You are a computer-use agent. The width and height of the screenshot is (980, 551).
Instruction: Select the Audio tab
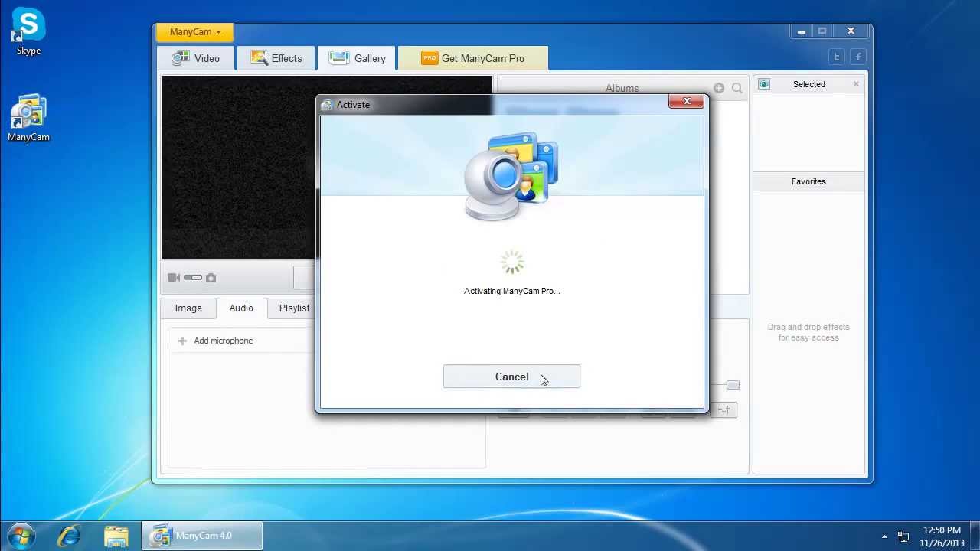coord(241,308)
